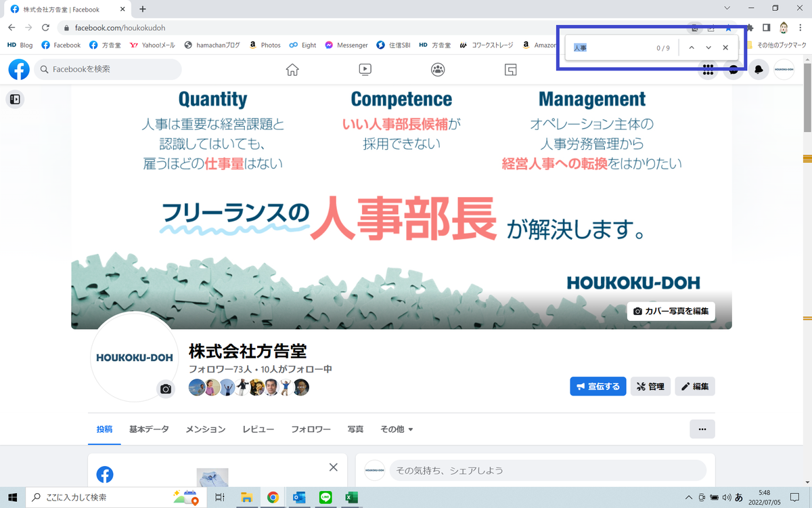812x508 pixels.
Task: Find previous match with up arrow
Action: pos(691,47)
